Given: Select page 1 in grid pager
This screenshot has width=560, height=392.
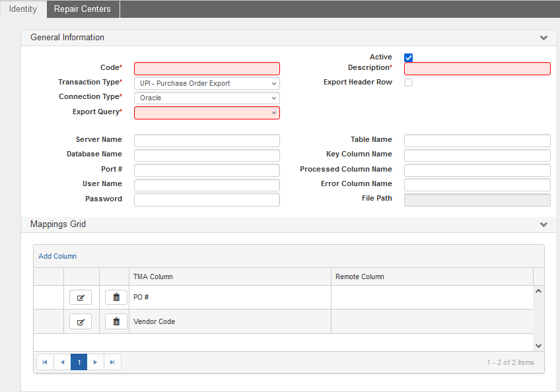Looking at the screenshot, I should [79, 362].
